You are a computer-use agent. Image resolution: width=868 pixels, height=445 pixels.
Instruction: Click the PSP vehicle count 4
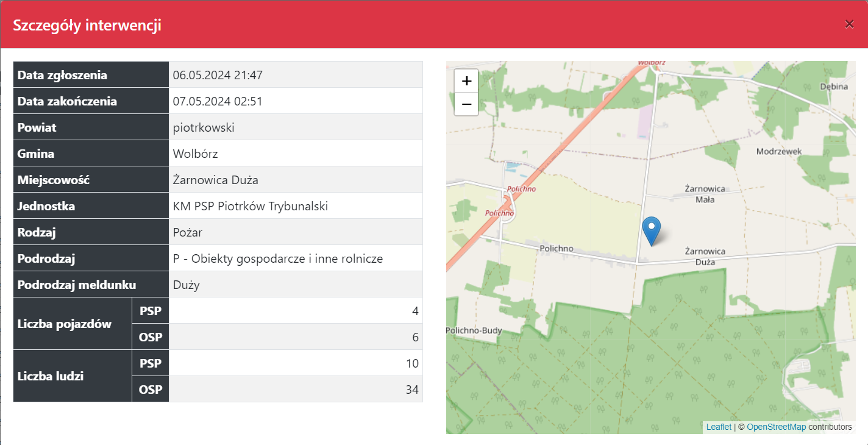coord(415,311)
